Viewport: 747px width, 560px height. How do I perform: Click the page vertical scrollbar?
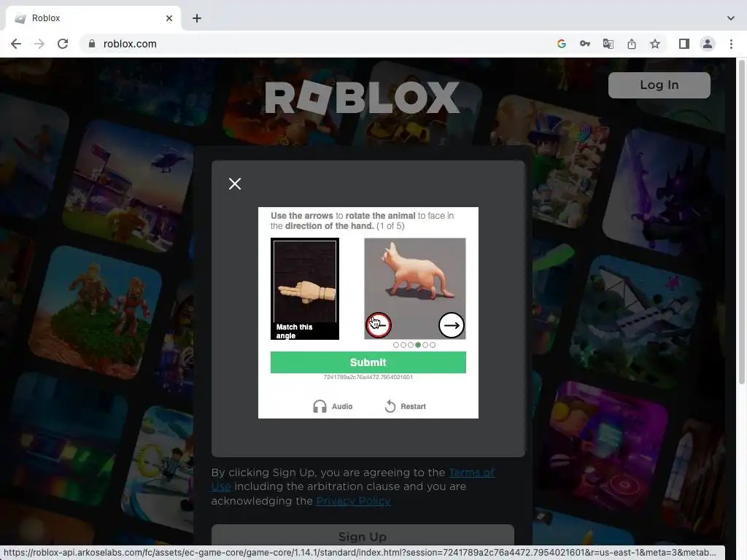pos(742,222)
